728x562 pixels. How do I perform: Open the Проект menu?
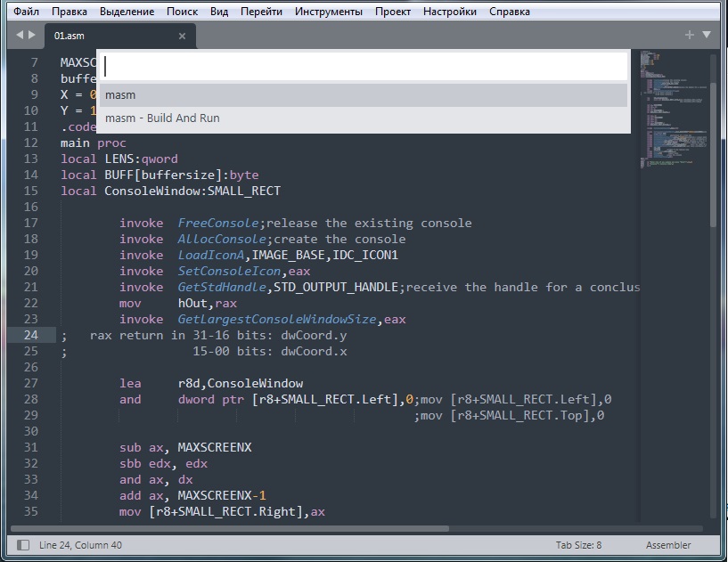(393, 12)
